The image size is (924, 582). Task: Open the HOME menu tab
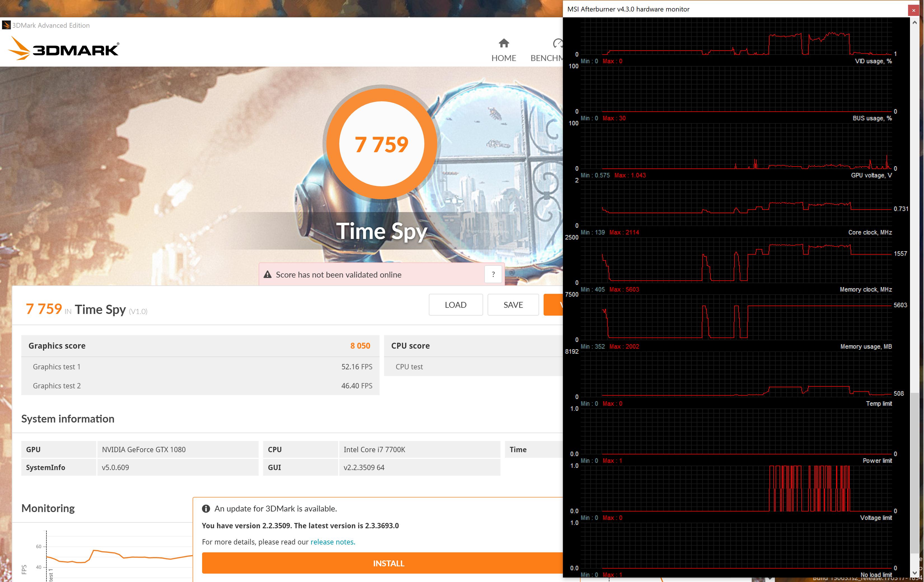[504, 58]
